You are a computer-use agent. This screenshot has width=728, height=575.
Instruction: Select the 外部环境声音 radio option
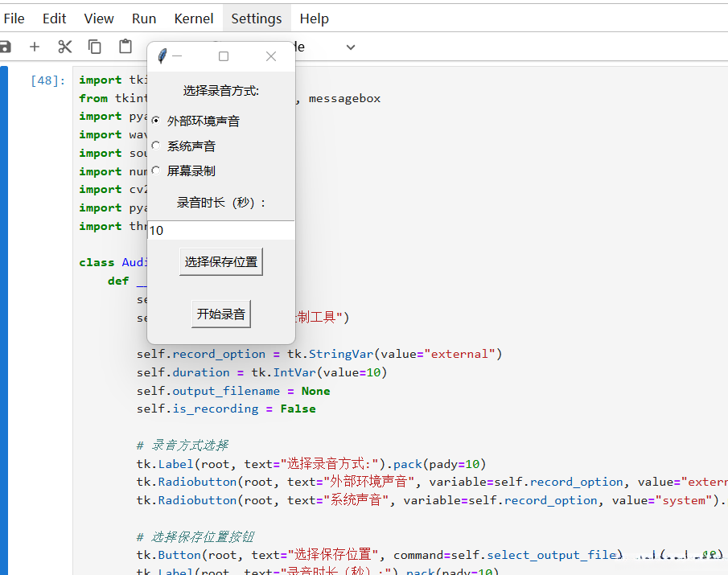[156, 121]
